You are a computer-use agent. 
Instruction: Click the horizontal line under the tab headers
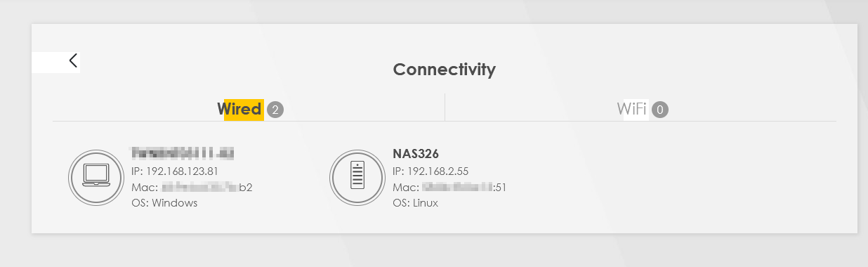coord(444,121)
